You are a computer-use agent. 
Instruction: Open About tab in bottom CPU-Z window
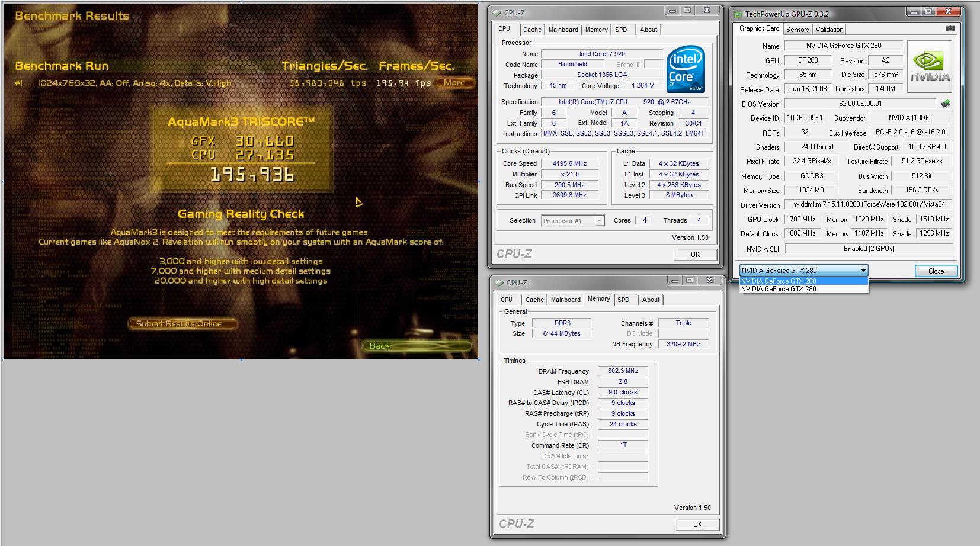point(651,300)
